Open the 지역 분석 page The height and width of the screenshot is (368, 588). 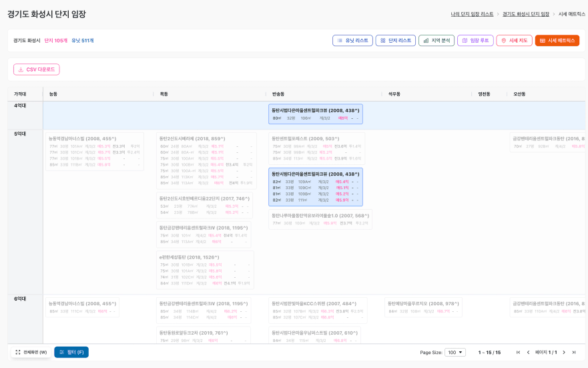click(436, 41)
